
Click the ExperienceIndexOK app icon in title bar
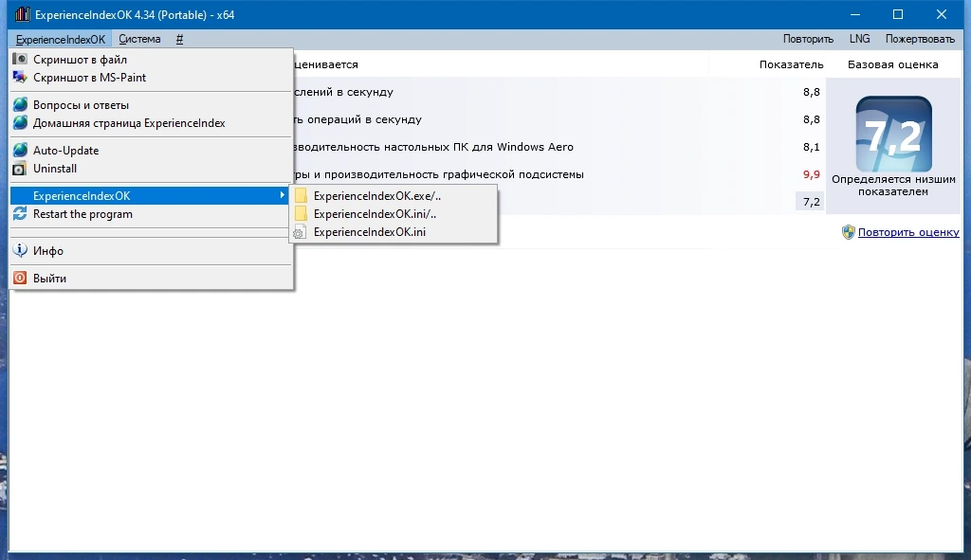[x=23, y=14]
